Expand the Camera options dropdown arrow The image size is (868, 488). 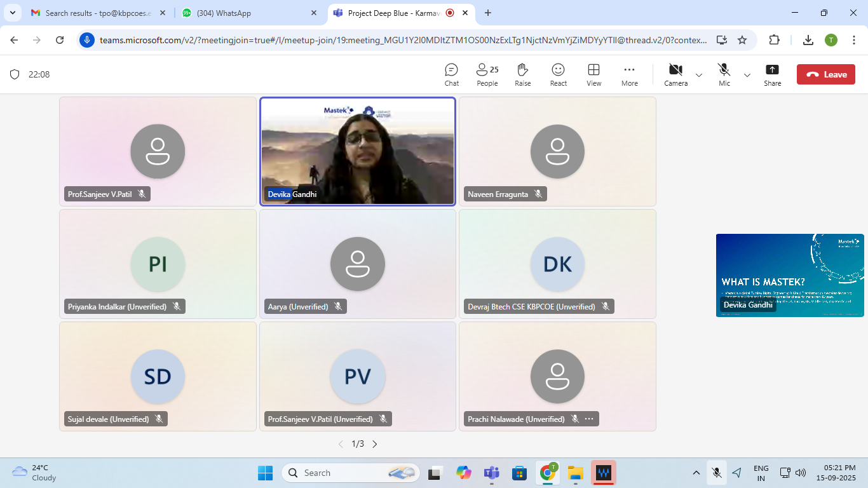pyautogui.click(x=699, y=75)
